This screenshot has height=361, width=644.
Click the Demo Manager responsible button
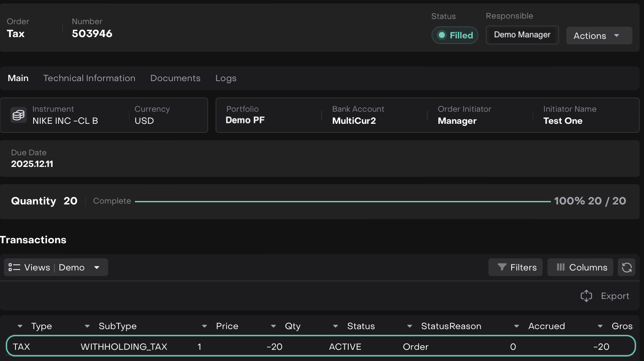[x=522, y=35]
